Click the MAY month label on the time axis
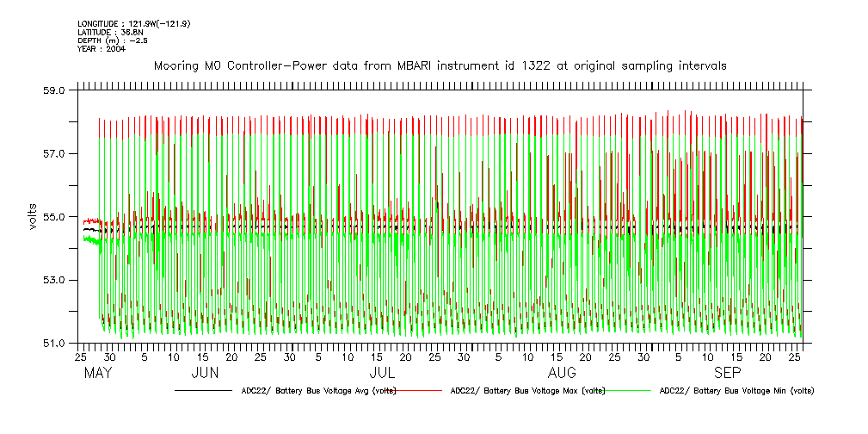 pyautogui.click(x=98, y=374)
